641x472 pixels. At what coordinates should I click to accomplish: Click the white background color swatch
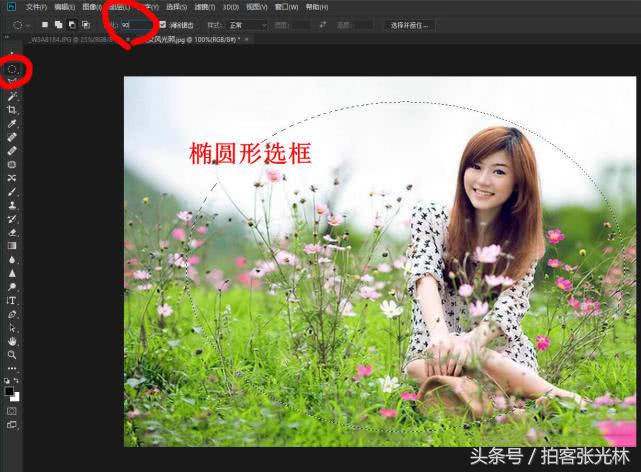tap(16, 398)
